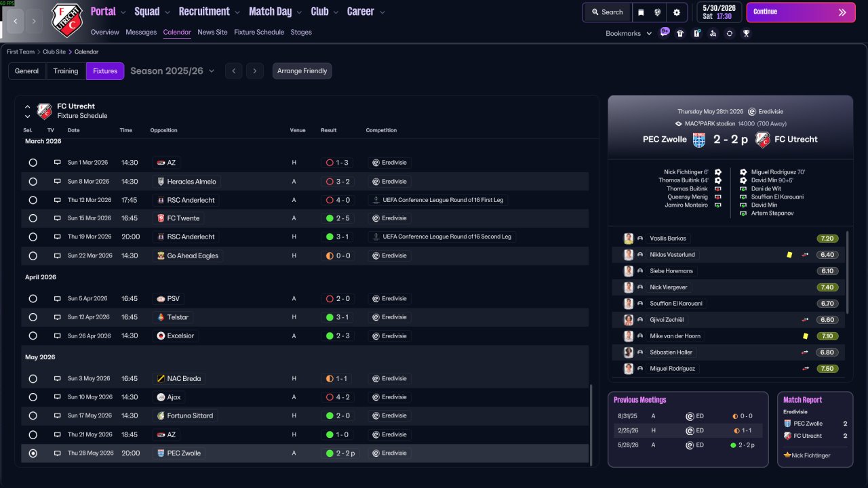868x488 pixels.
Task: Click the FC Utrecht club badge top left
Action: pos(66,20)
